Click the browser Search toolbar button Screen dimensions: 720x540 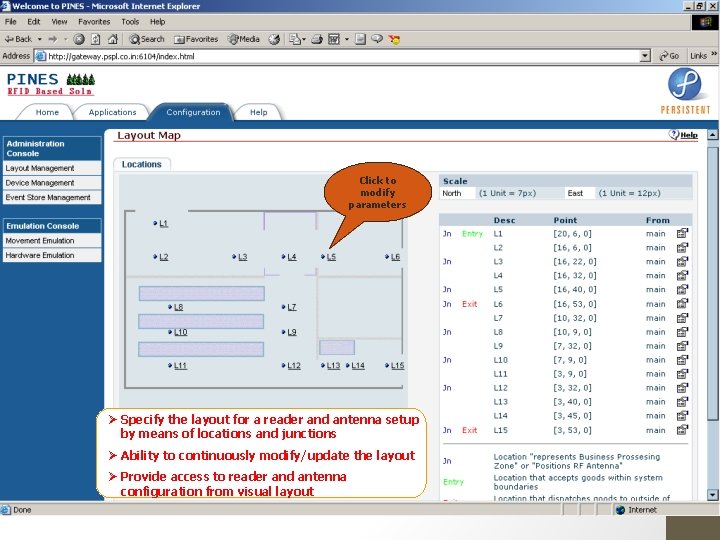147,39
